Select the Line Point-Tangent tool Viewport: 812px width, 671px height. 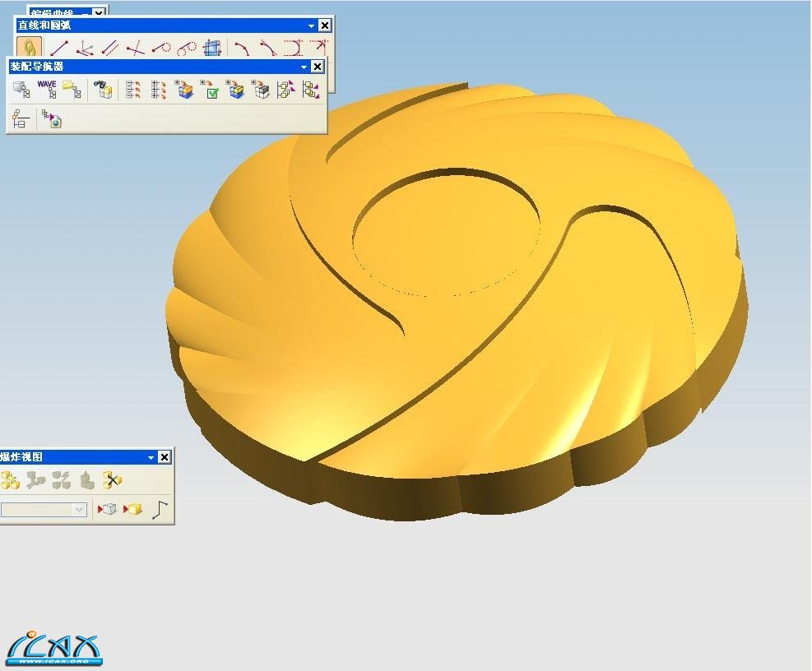tap(161, 49)
